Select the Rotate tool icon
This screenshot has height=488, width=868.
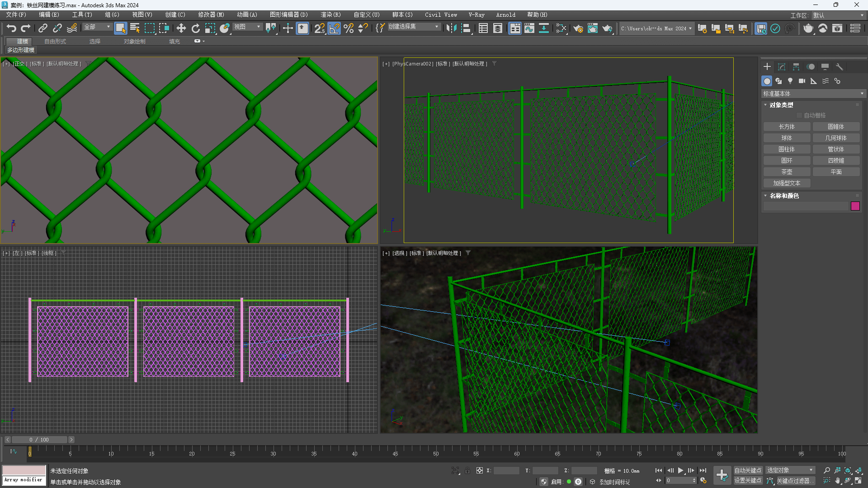pyautogui.click(x=195, y=28)
